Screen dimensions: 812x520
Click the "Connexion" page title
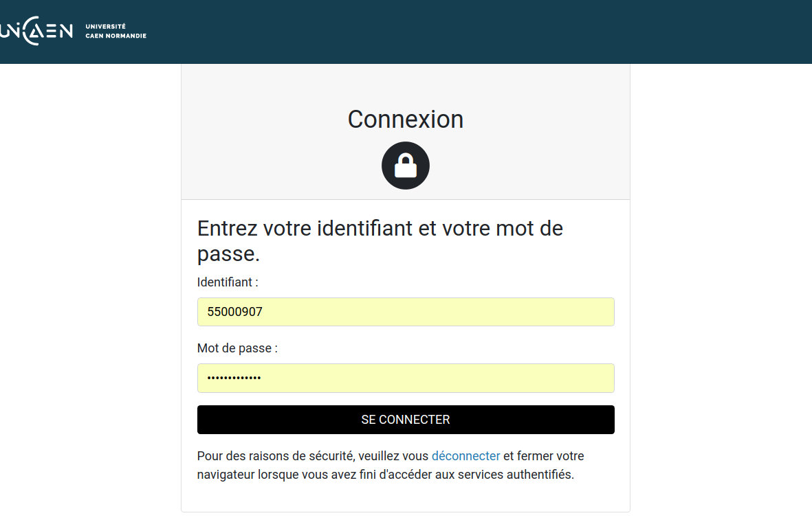tap(406, 119)
